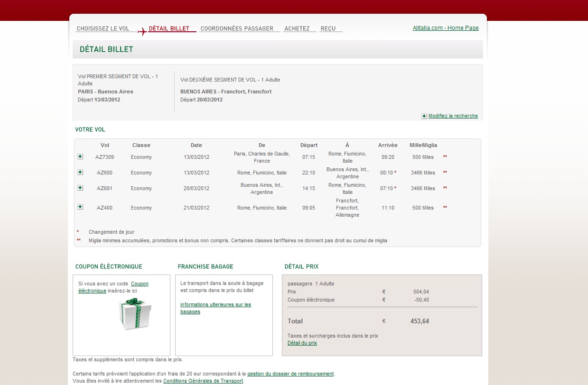Open informations ulterieures sur les bagages link

(x=215, y=308)
